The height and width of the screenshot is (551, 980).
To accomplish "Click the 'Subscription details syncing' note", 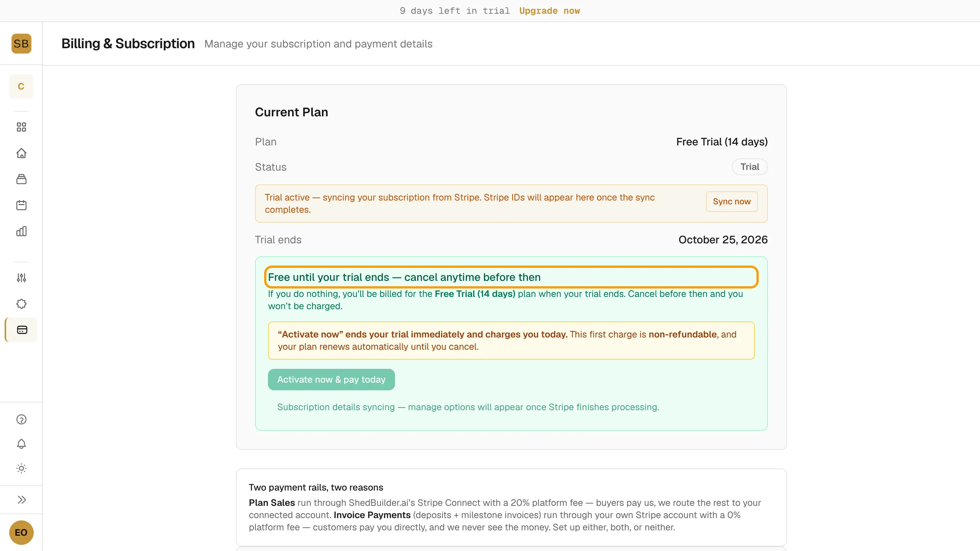I will 468,407.
